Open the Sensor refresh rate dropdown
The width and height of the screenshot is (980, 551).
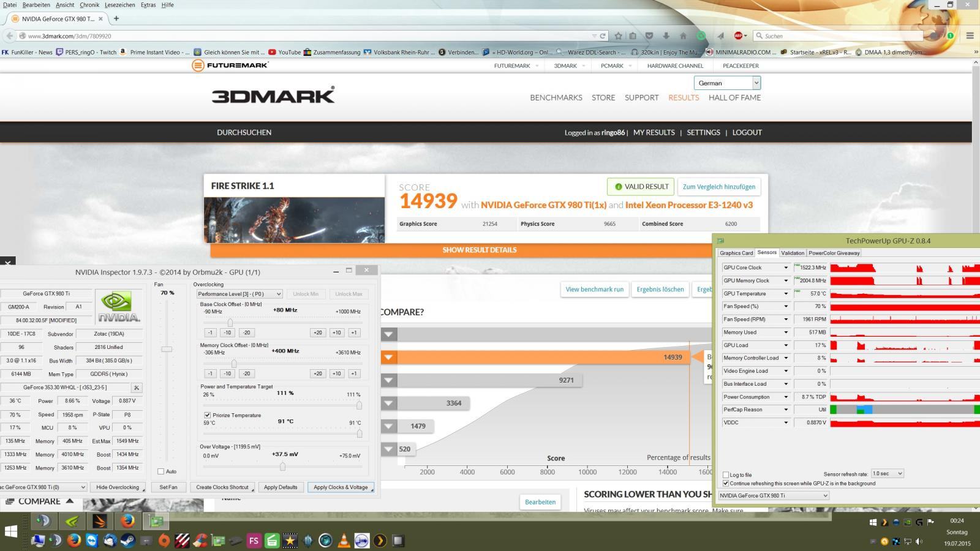[887, 474]
